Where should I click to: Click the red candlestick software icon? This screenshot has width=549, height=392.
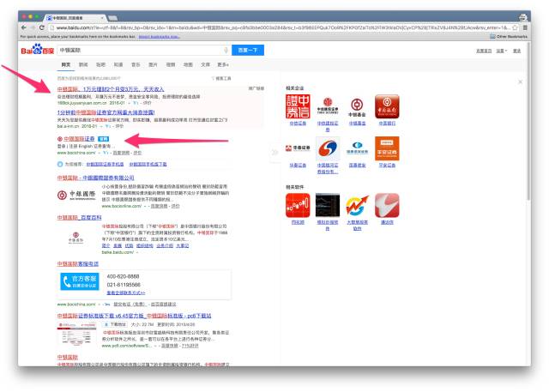pyautogui.click(x=298, y=205)
